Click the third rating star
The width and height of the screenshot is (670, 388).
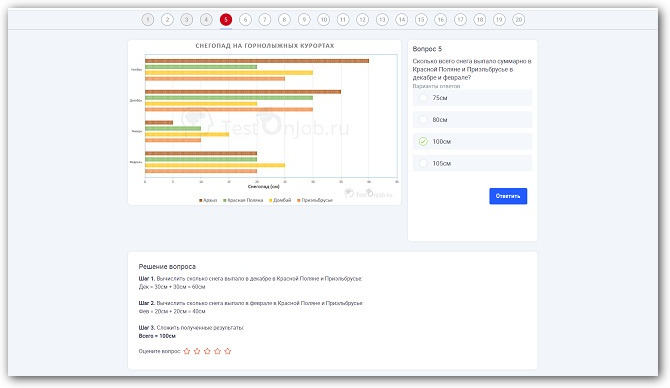(x=207, y=351)
